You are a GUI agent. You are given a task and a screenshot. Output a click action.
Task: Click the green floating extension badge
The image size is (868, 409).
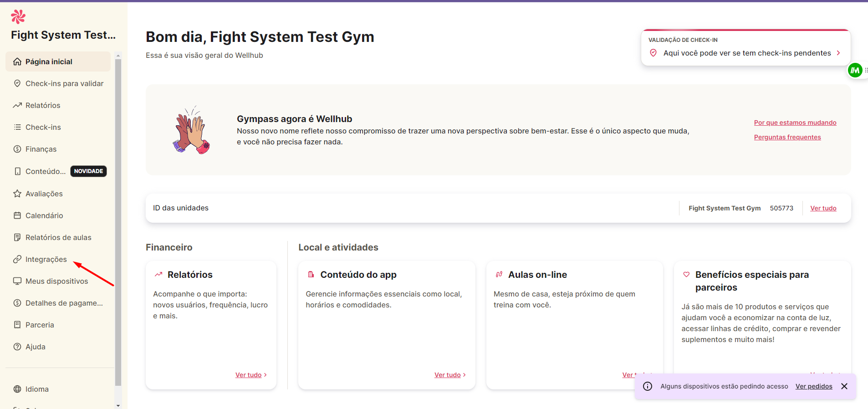855,70
